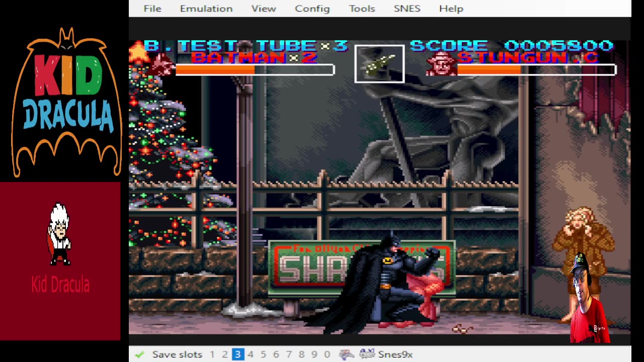Open the Config menu

click(x=312, y=9)
